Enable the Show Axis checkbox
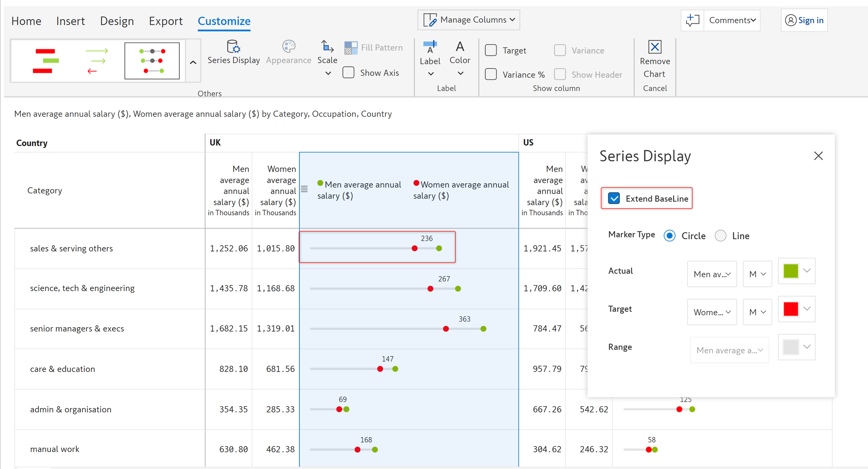This screenshot has width=868, height=469. [x=348, y=73]
